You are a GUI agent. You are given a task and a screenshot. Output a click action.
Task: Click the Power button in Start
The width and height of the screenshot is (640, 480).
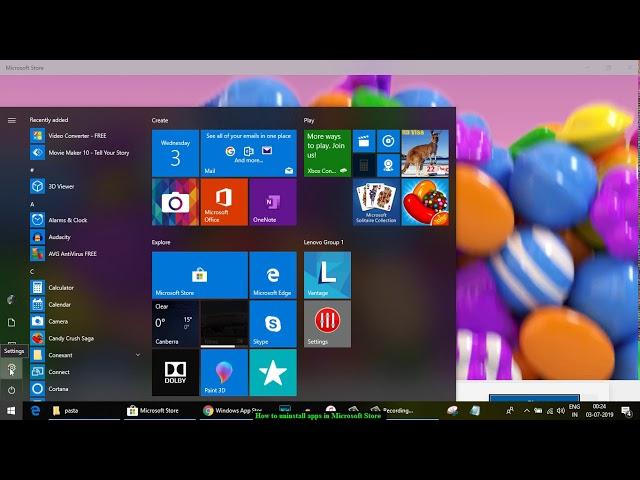11,390
